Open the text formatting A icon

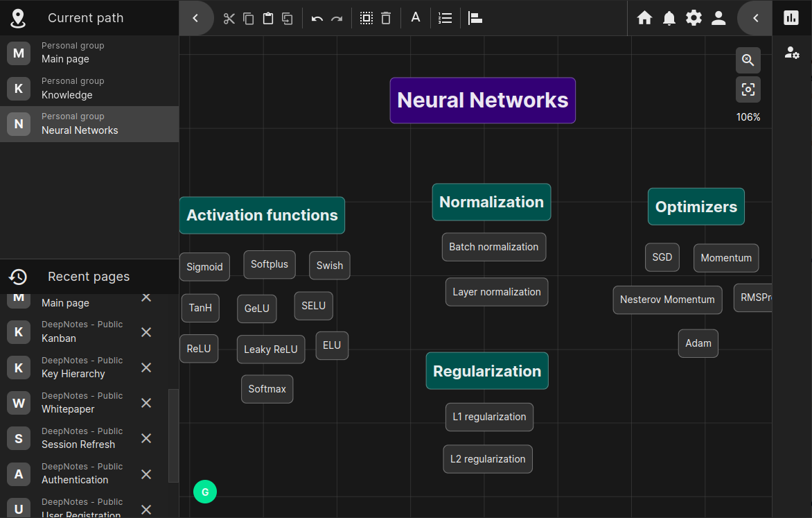[x=415, y=17]
